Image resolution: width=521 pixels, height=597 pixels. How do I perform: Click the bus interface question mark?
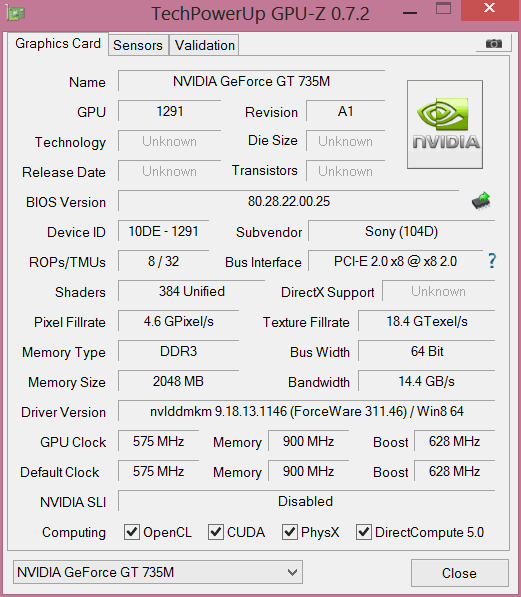492,261
